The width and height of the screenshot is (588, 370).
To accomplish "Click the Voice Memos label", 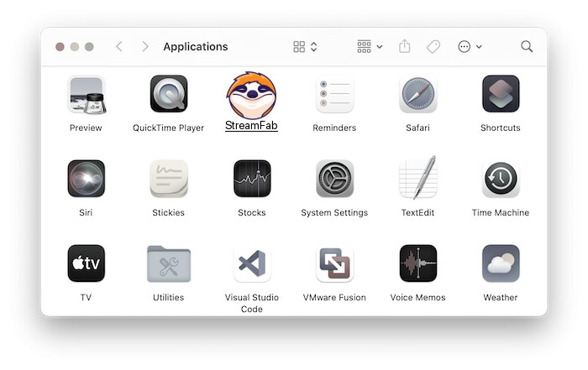I will 417,297.
